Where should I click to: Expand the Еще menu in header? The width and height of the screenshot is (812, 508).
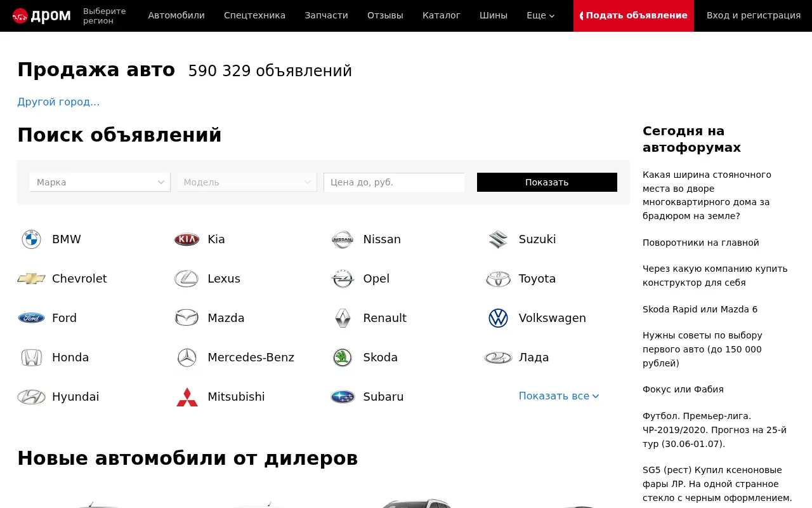click(540, 16)
